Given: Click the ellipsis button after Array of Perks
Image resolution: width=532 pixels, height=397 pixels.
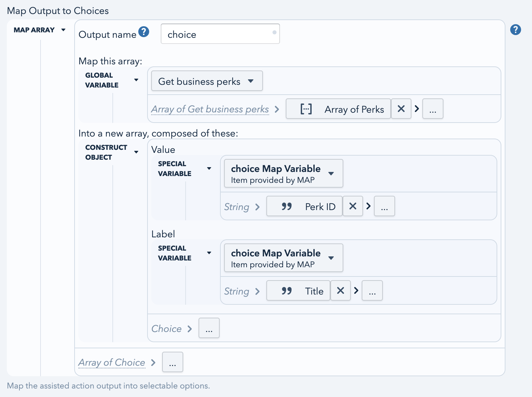Looking at the screenshot, I should pyautogui.click(x=433, y=109).
